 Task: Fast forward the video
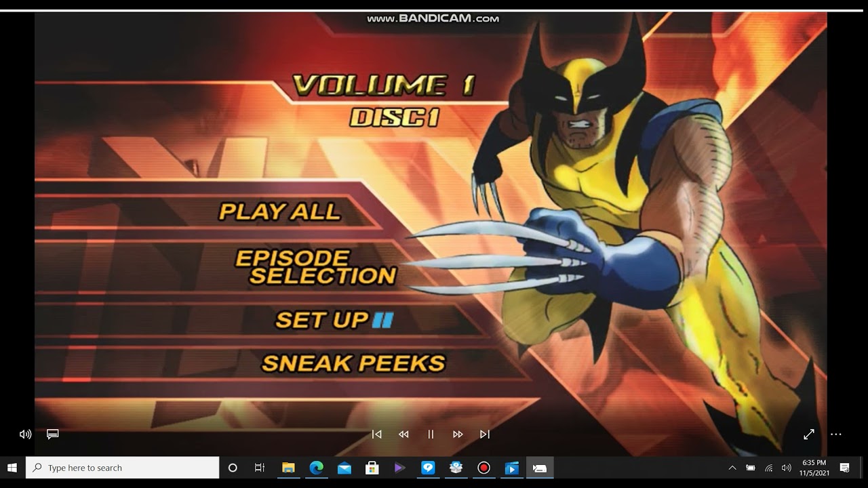[x=458, y=434]
